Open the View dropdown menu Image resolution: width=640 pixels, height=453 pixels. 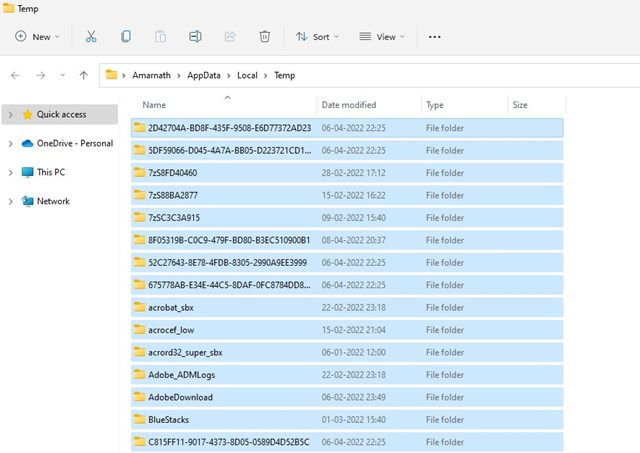click(x=382, y=37)
